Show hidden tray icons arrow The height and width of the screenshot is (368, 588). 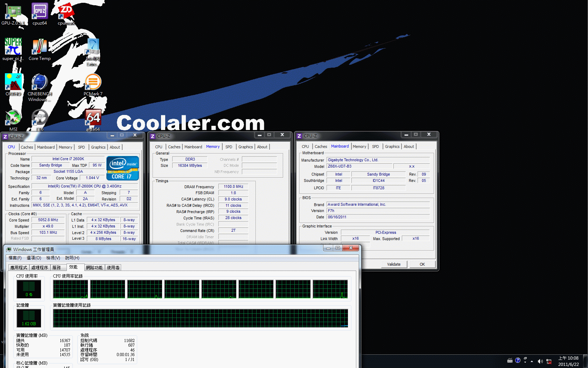coord(532,361)
